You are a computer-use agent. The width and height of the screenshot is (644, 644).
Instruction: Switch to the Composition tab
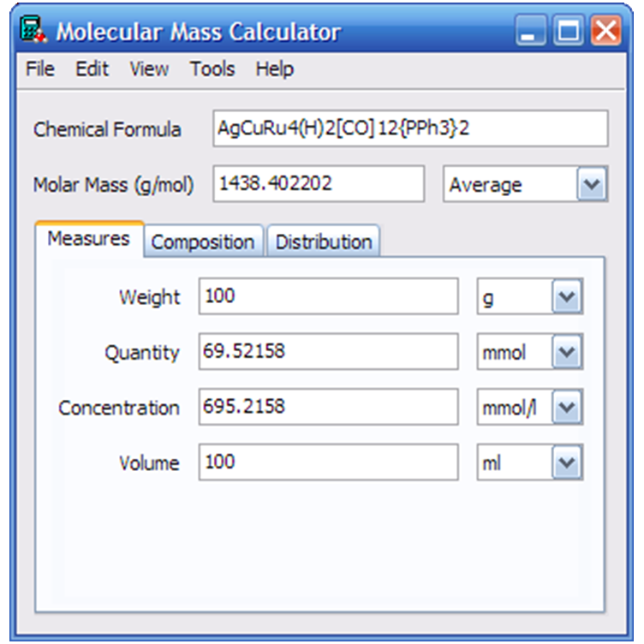[203, 242]
